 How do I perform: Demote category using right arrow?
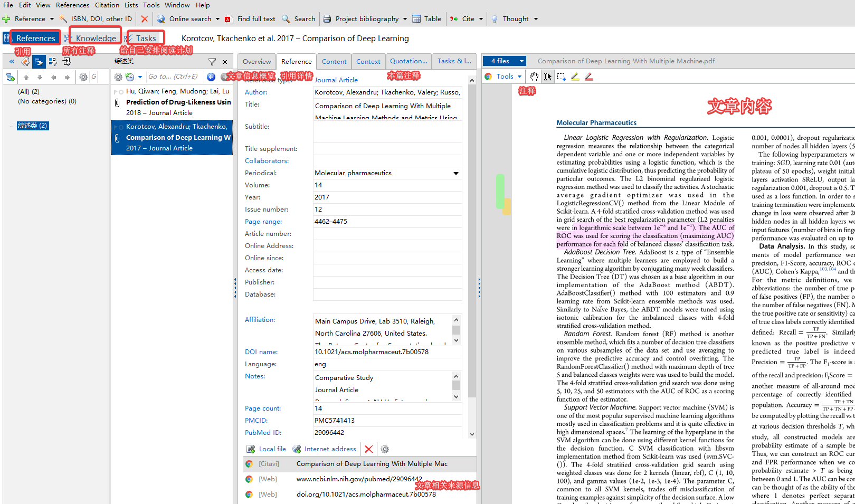pos(67,77)
